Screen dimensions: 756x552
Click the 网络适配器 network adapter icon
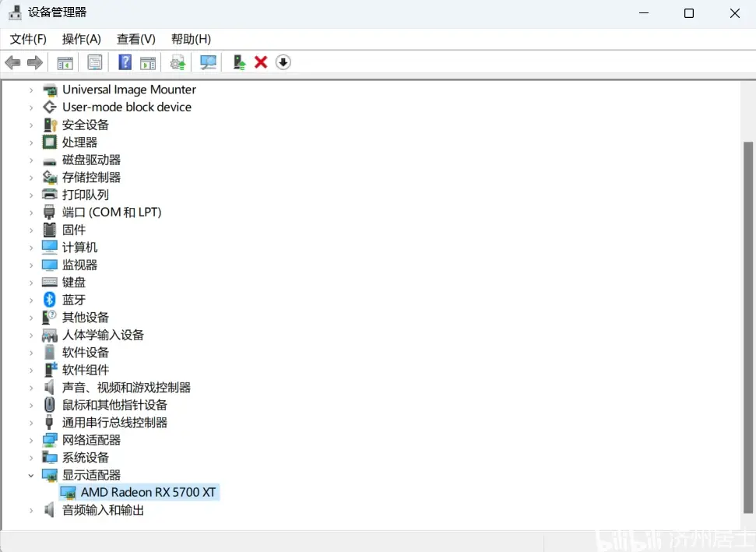[49, 440]
